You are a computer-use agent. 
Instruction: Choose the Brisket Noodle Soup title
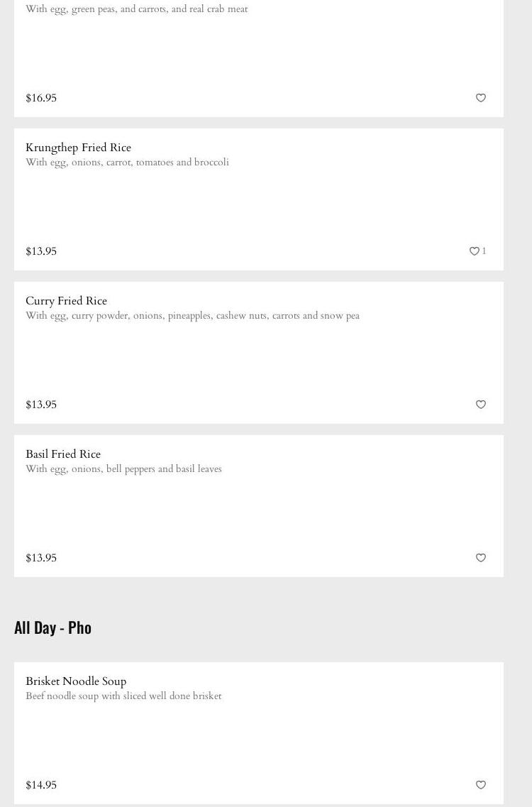tap(76, 681)
